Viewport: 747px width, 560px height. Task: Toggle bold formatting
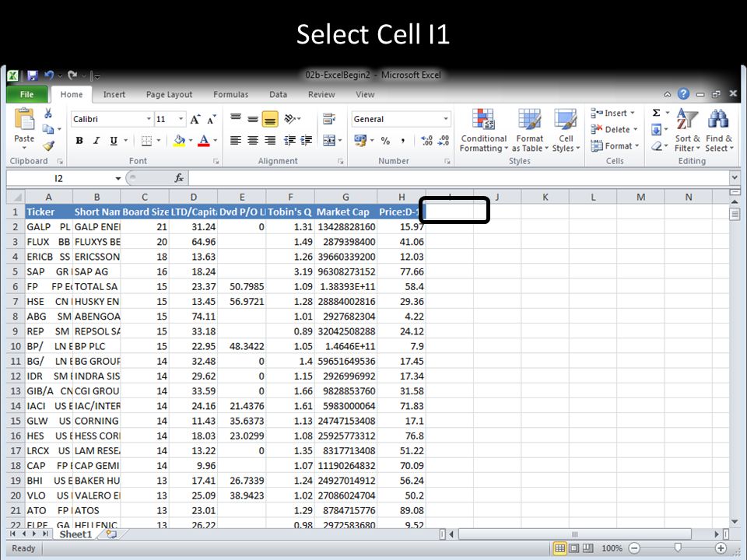click(79, 141)
